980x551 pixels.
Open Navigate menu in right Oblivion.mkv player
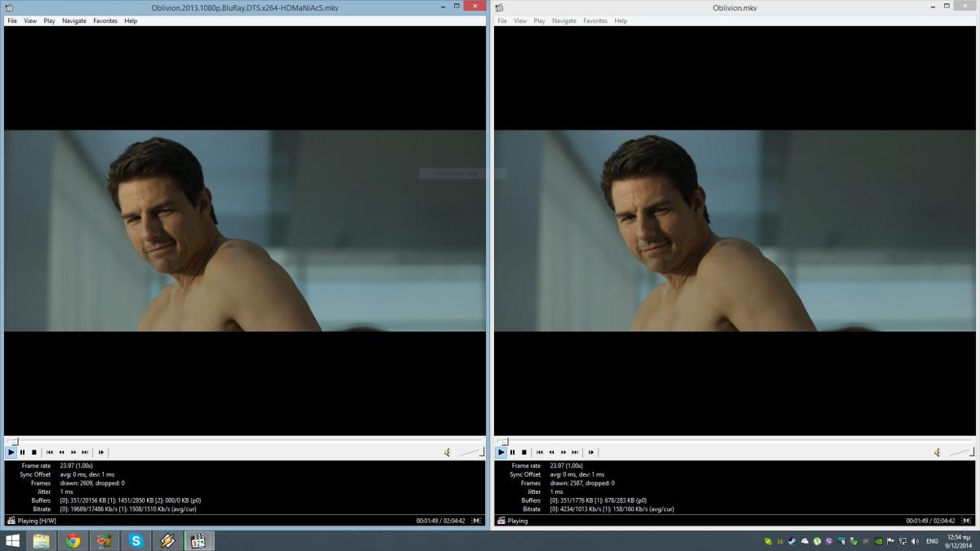564,21
